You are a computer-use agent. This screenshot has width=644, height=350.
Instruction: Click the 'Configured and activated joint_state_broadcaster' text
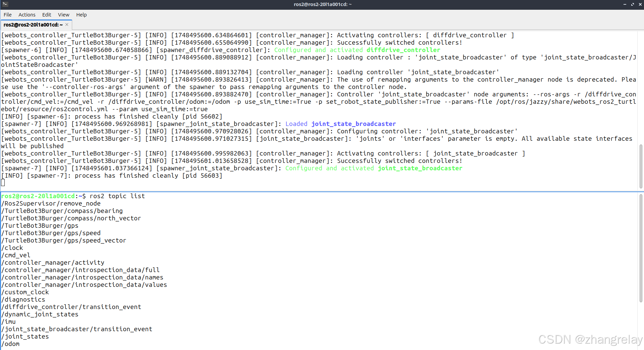374,168
